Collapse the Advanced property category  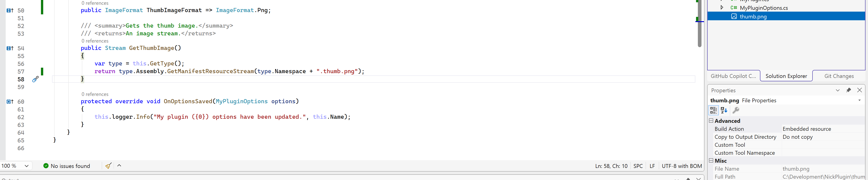711,121
